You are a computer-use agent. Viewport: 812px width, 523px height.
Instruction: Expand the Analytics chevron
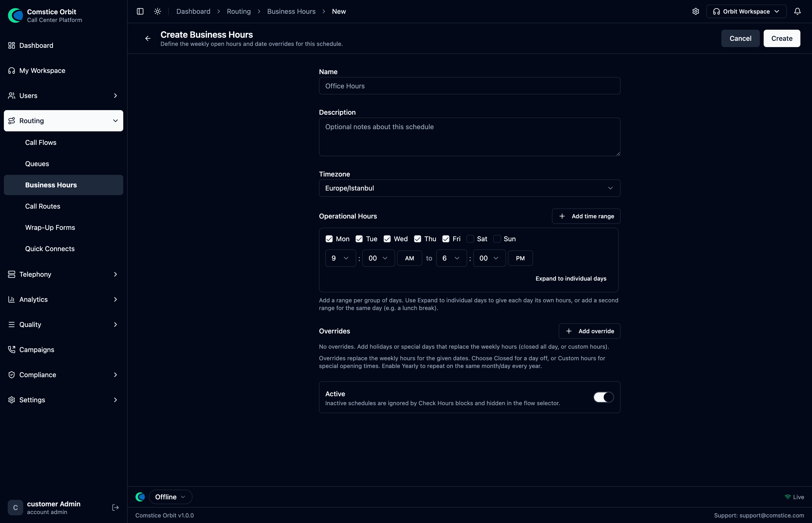pos(115,299)
